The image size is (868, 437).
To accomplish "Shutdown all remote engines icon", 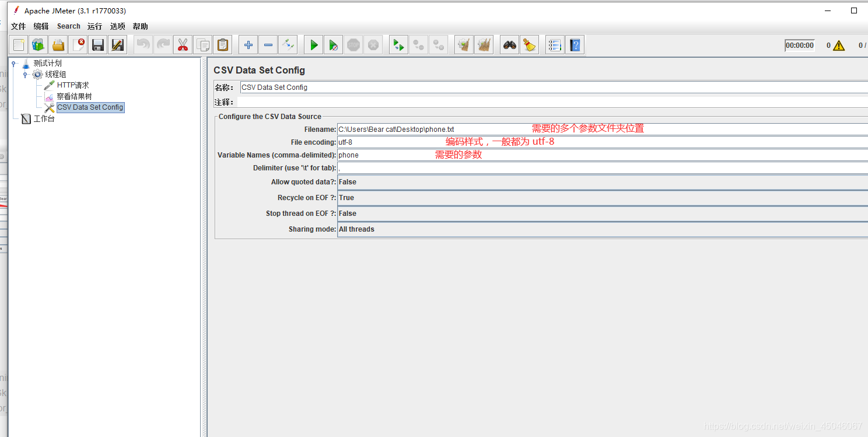I will point(439,45).
